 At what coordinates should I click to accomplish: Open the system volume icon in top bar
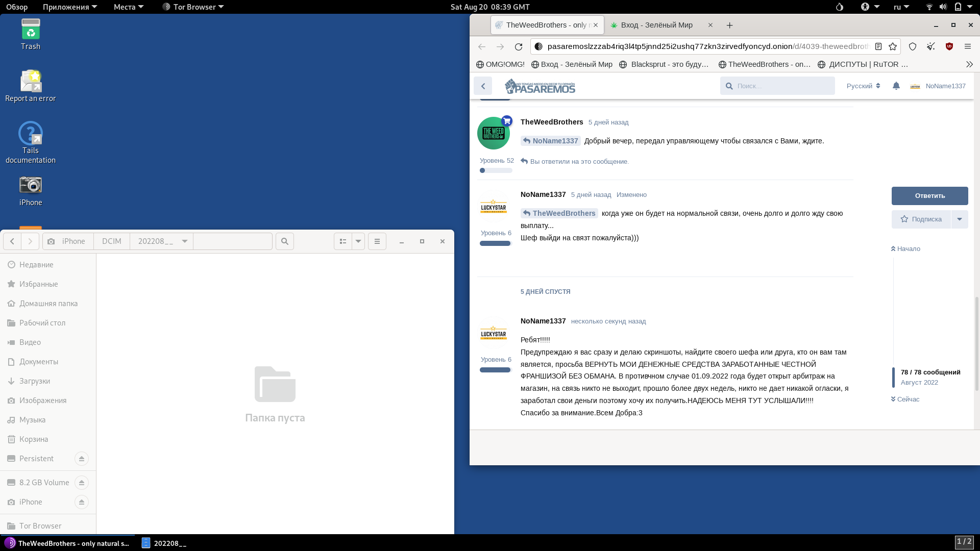point(943,7)
